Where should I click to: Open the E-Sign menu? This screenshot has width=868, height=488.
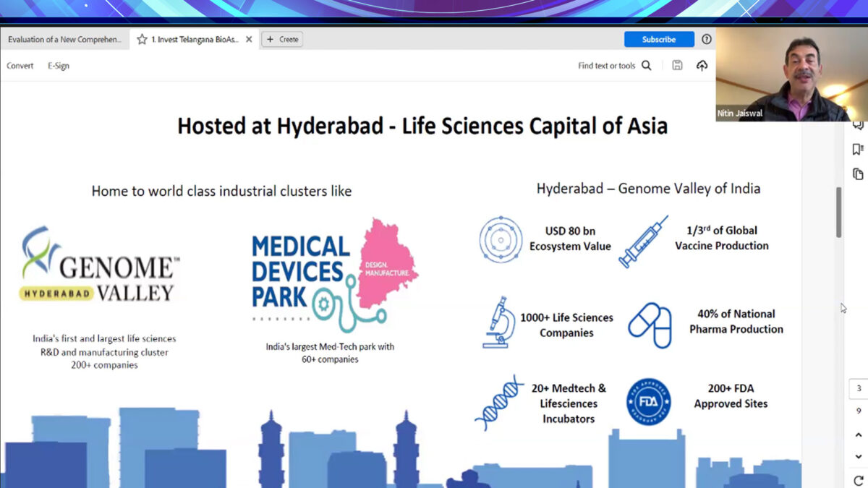tap(59, 66)
